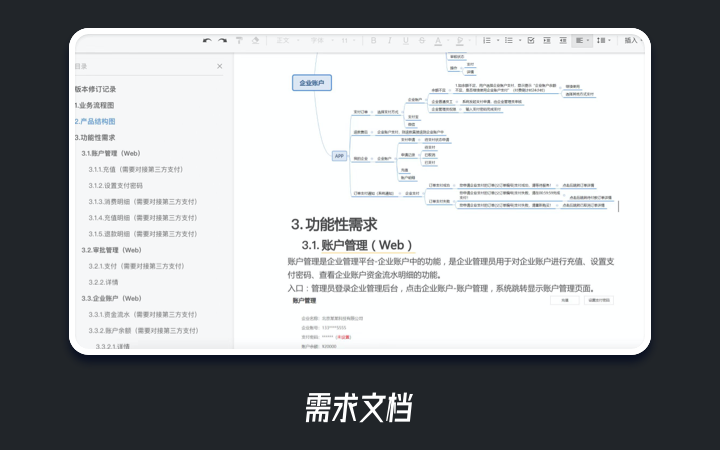Open the 插入 insert menu
720x450 pixels.
click(634, 41)
